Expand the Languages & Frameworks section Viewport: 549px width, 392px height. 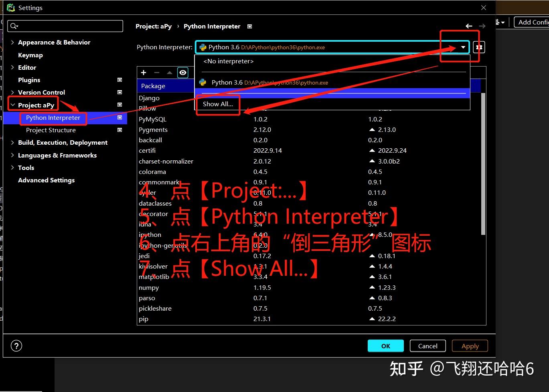(x=12, y=155)
